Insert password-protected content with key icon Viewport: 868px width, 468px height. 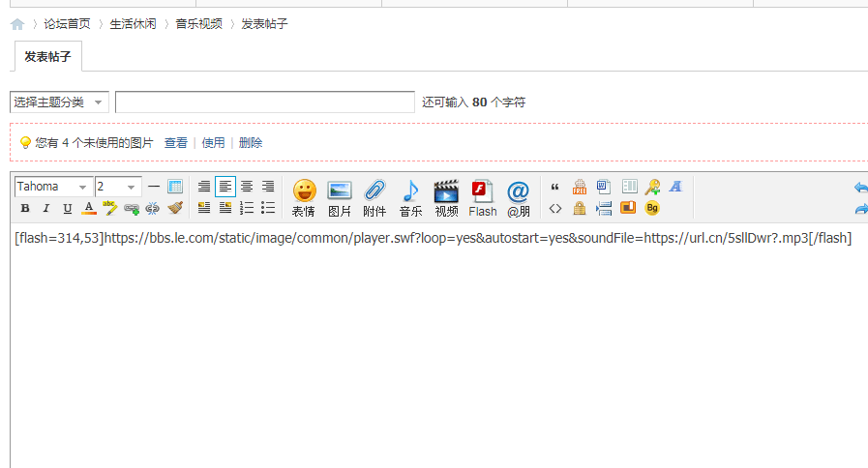point(652,187)
